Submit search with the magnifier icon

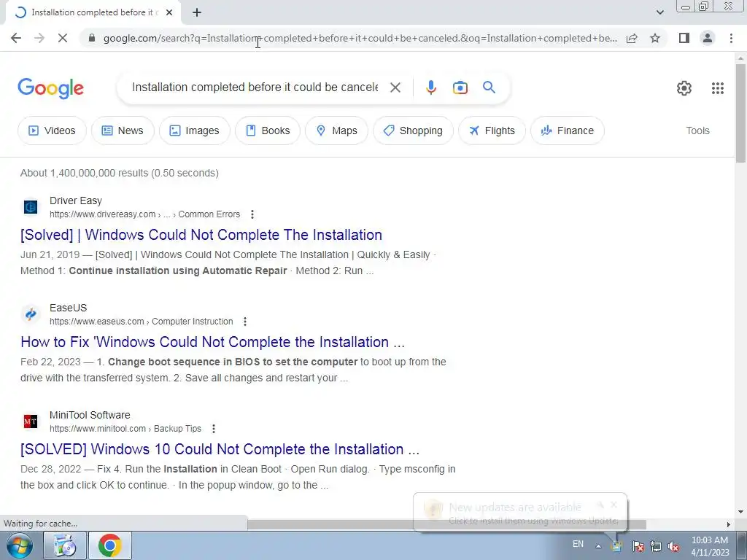(489, 87)
